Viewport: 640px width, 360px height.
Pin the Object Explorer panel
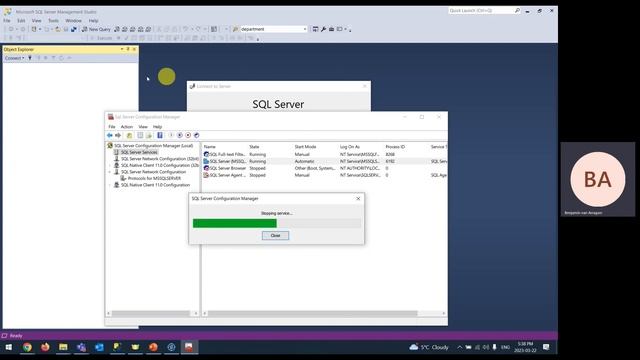coord(128,49)
